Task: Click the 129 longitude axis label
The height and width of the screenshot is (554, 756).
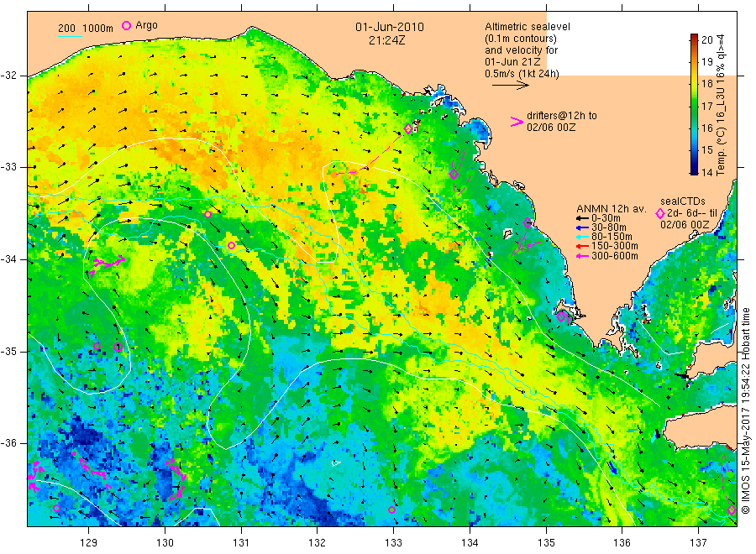Action: tap(89, 543)
